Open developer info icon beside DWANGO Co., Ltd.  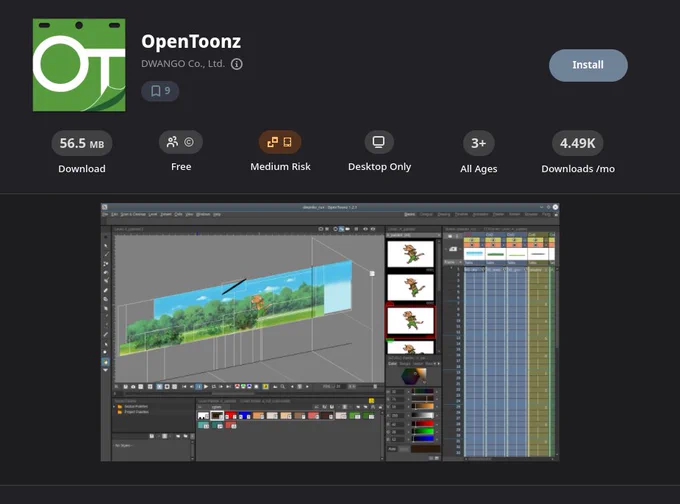tap(237, 64)
